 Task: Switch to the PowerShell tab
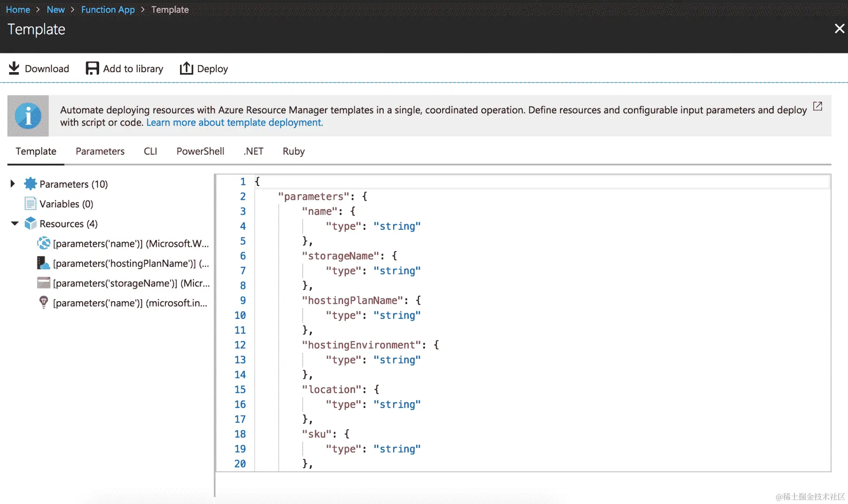click(200, 151)
